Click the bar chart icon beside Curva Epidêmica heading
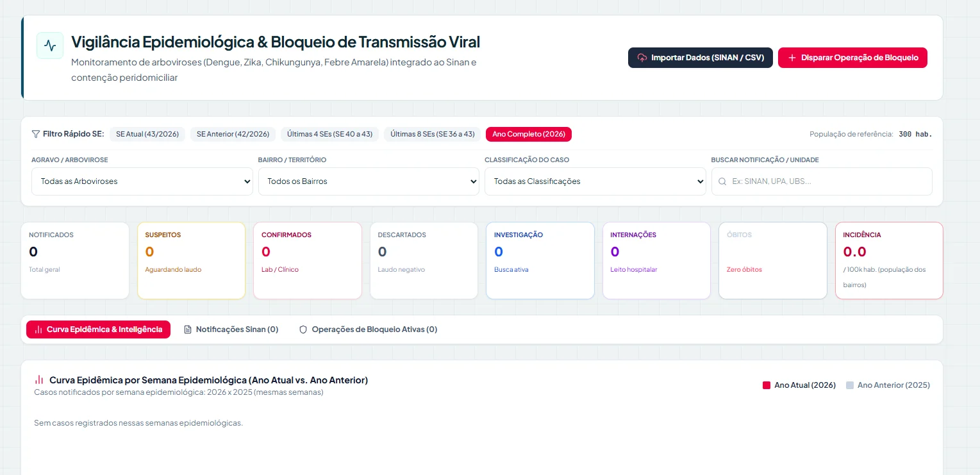Viewport: 980px width, 475px height. pyautogui.click(x=39, y=379)
